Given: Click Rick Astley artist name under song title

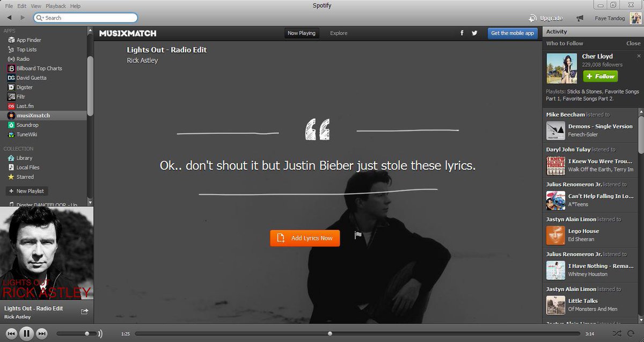Looking at the screenshot, I should [142, 61].
